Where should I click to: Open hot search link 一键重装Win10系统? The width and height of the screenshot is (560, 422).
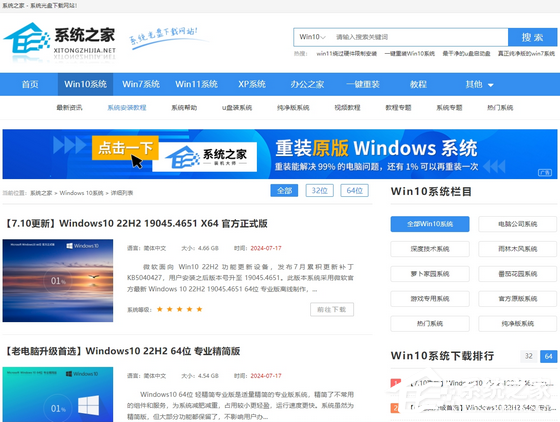[x=410, y=54]
